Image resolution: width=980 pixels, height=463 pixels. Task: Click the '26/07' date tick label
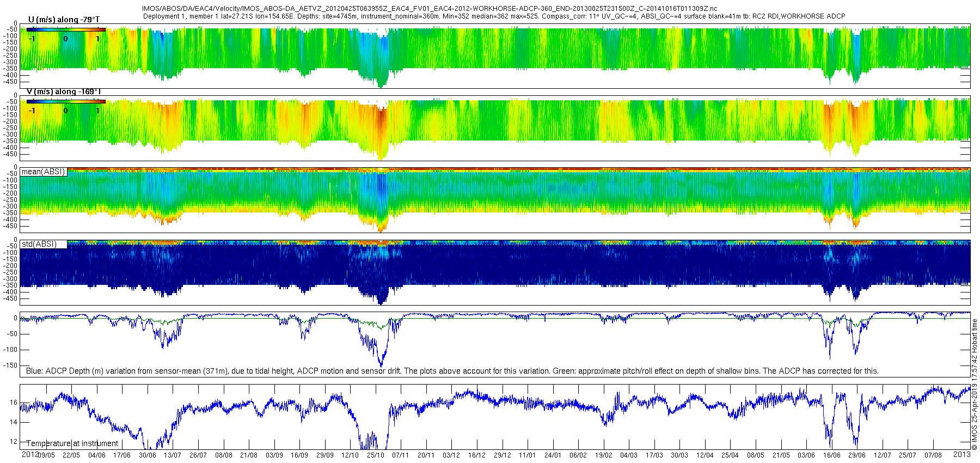[x=198, y=455]
